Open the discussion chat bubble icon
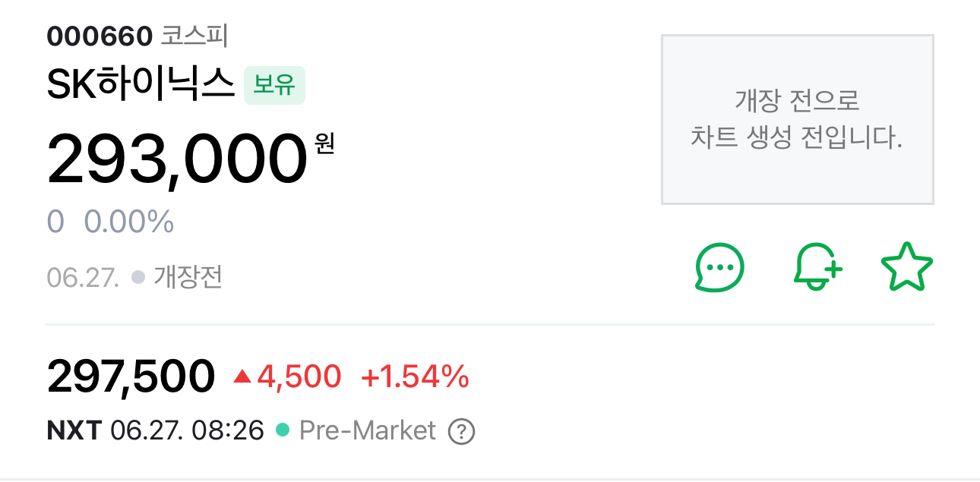Screen dimensions: 980x482 pyautogui.click(x=719, y=267)
